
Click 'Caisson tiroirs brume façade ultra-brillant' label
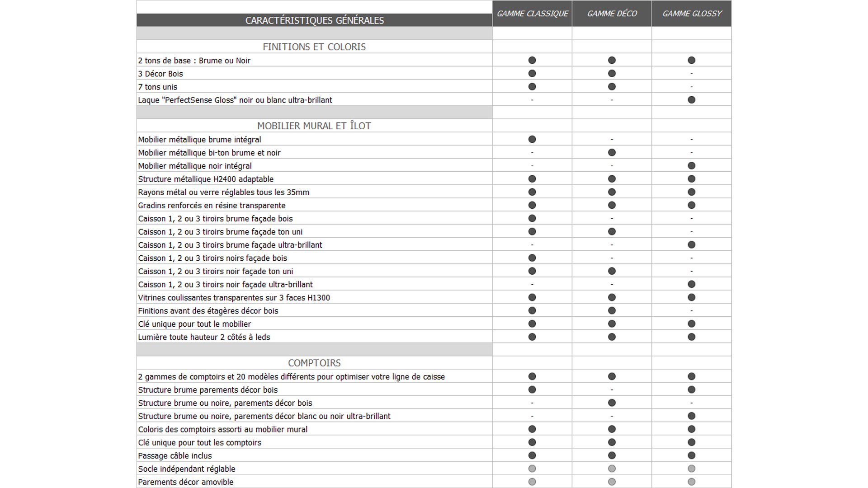[230, 245]
